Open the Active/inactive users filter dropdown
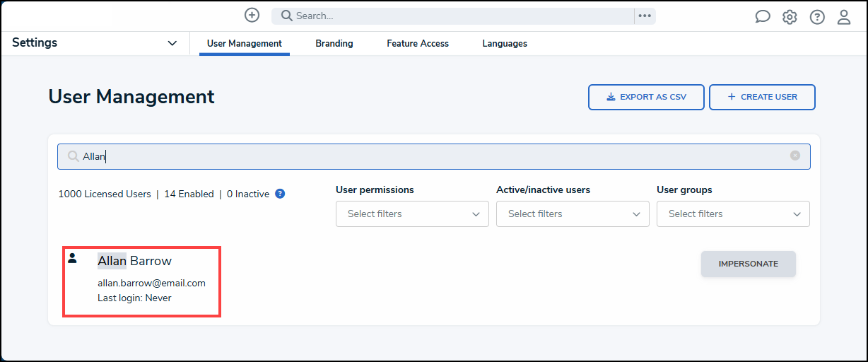The image size is (868, 362). 573,214
